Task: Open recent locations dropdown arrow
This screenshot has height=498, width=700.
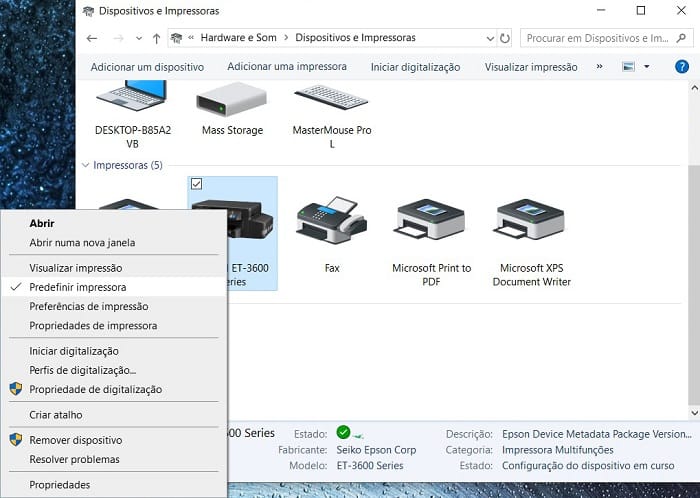Action: tap(139, 38)
